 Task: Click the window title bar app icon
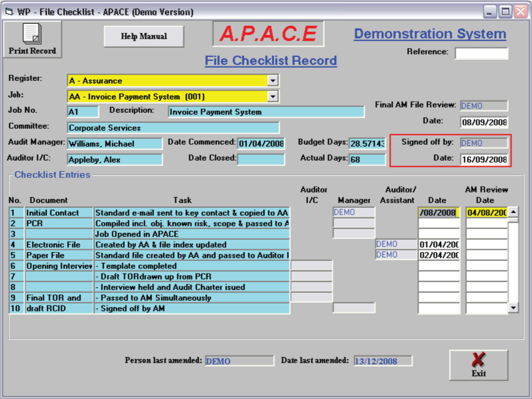9,12
